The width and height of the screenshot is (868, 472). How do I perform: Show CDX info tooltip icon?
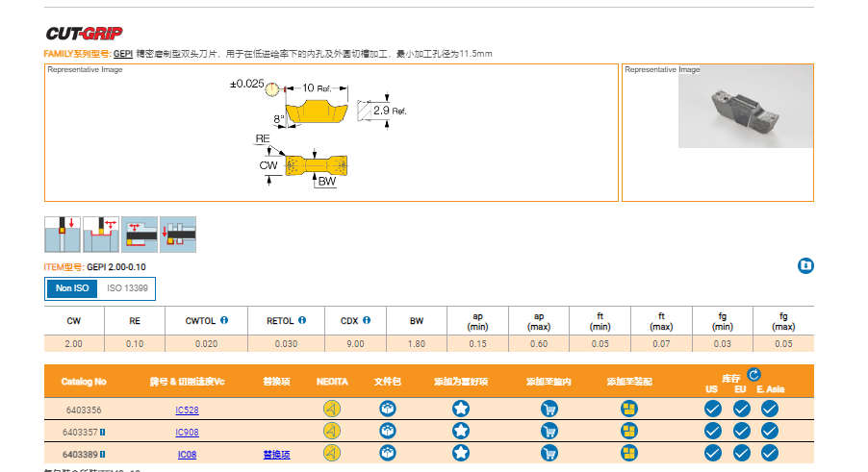pos(367,320)
